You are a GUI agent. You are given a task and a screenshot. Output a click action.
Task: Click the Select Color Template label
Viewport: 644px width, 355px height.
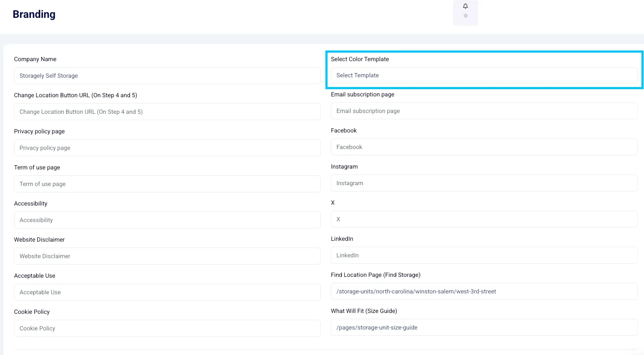pos(360,59)
